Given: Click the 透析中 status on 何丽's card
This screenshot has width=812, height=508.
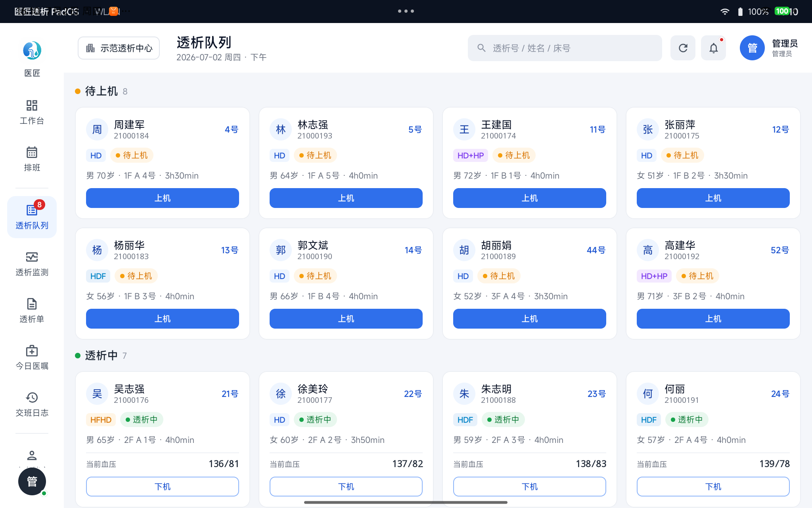Looking at the screenshot, I should (x=687, y=420).
